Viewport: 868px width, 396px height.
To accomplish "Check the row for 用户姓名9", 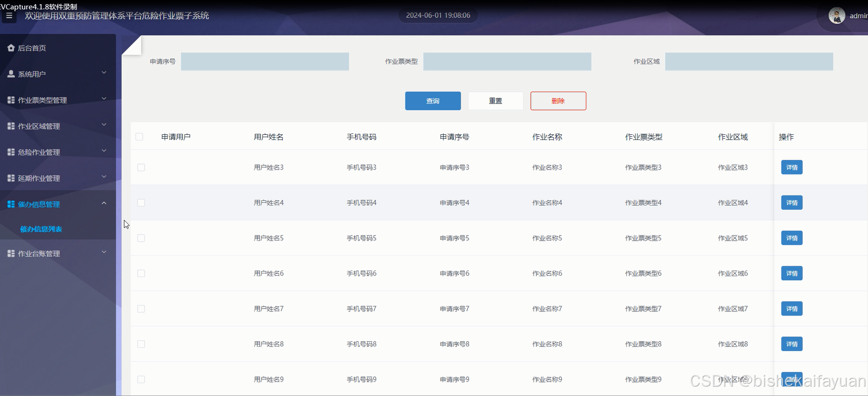I will 141,380.
